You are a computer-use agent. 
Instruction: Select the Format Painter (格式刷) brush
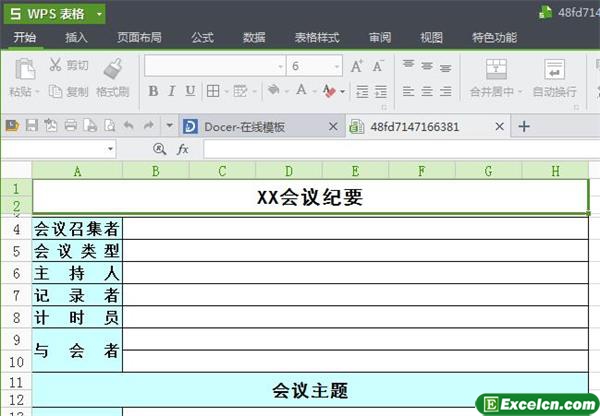[113, 69]
